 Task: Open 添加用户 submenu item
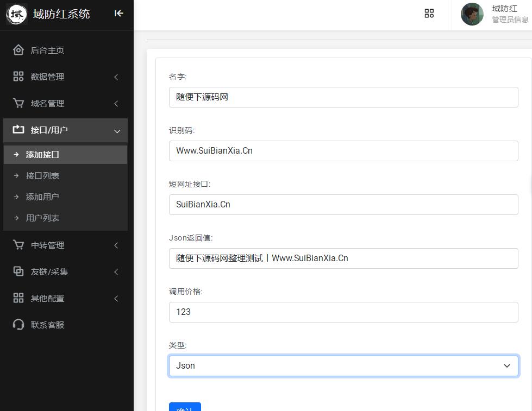coord(42,197)
